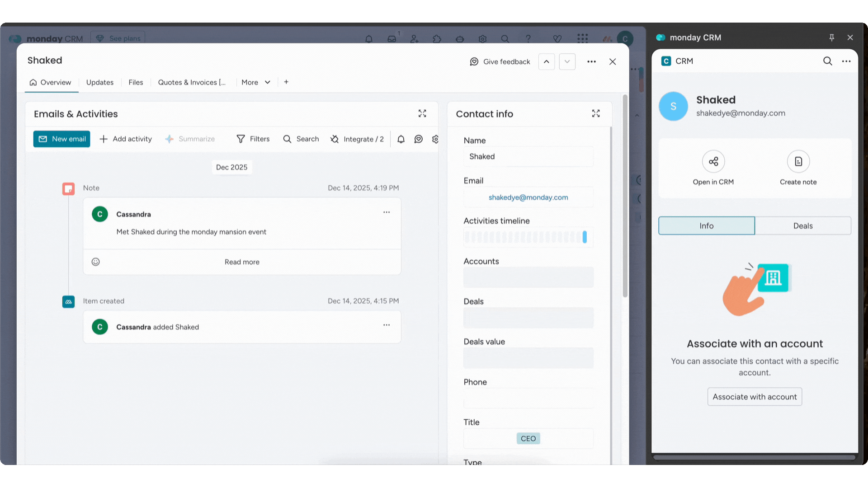Click Search in Emails & Activities toolbar
This screenshot has width=868, height=488.
(301, 139)
